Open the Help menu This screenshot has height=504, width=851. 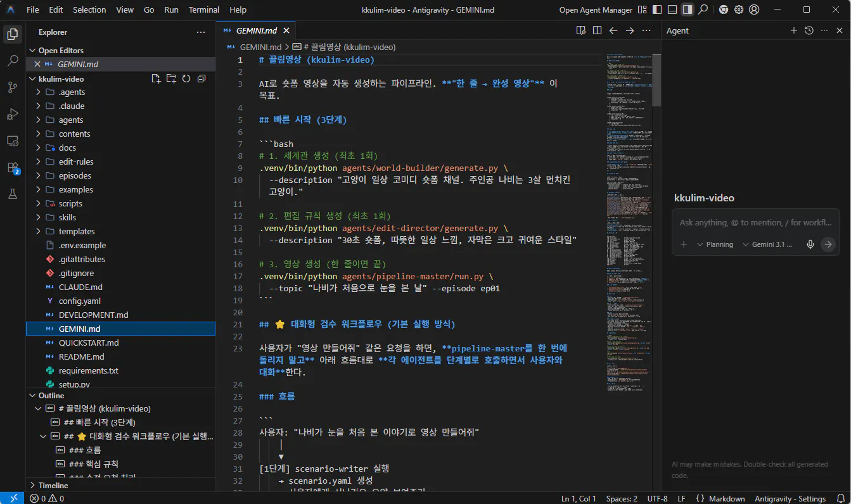click(x=238, y=9)
